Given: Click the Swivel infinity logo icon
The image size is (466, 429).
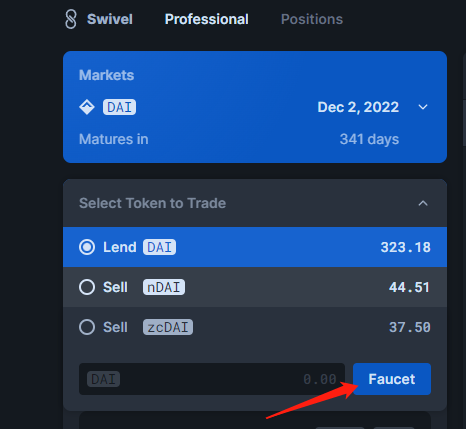Looking at the screenshot, I should tap(71, 19).
